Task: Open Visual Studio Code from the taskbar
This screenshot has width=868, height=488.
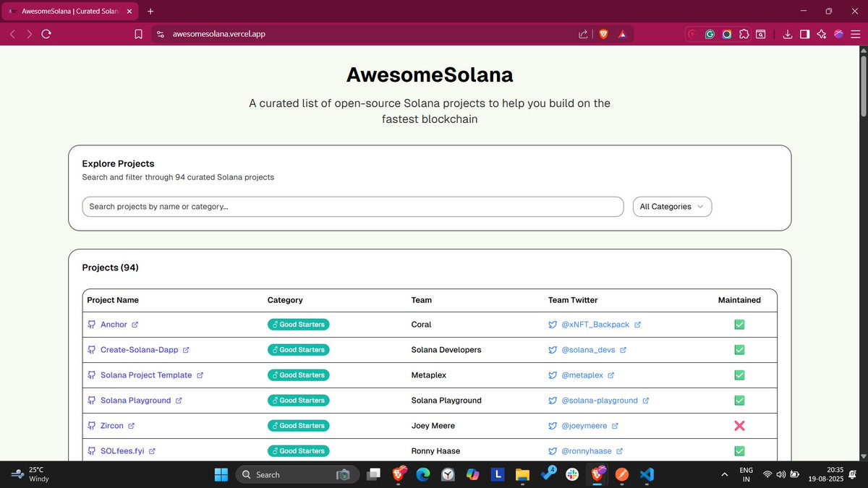Action: tap(647, 474)
